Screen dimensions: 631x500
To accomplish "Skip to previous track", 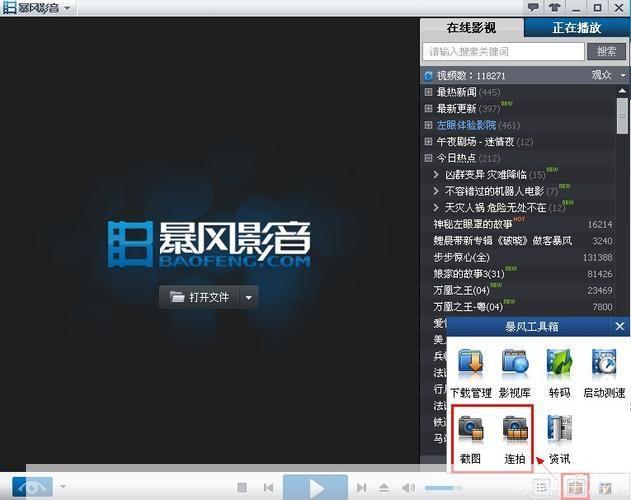I will [268, 488].
